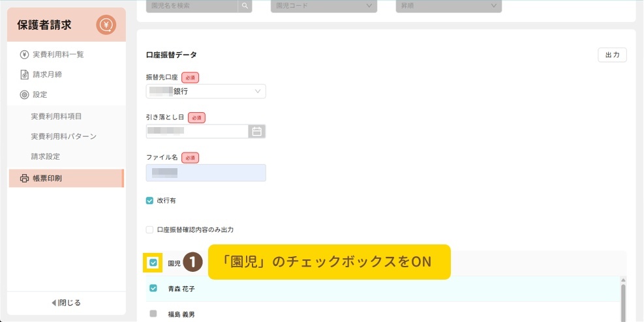The height and width of the screenshot is (322, 644).
Task: Uncheck the 青森 花子 checkbox
Action: pyautogui.click(x=153, y=288)
